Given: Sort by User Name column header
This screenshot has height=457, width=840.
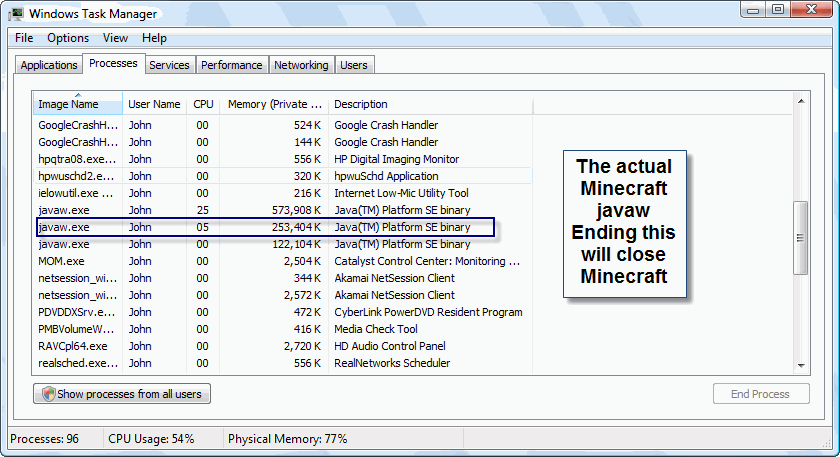Looking at the screenshot, I should tap(154, 104).
